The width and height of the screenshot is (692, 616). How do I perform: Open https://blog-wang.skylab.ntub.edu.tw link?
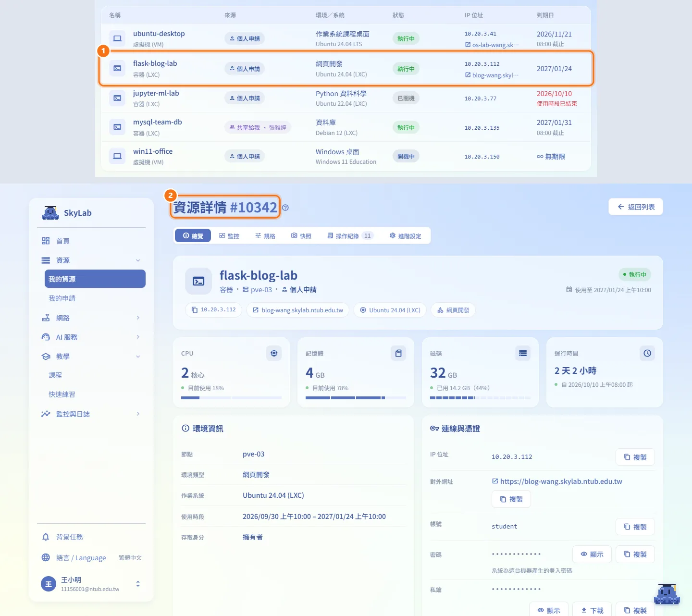pos(557,481)
